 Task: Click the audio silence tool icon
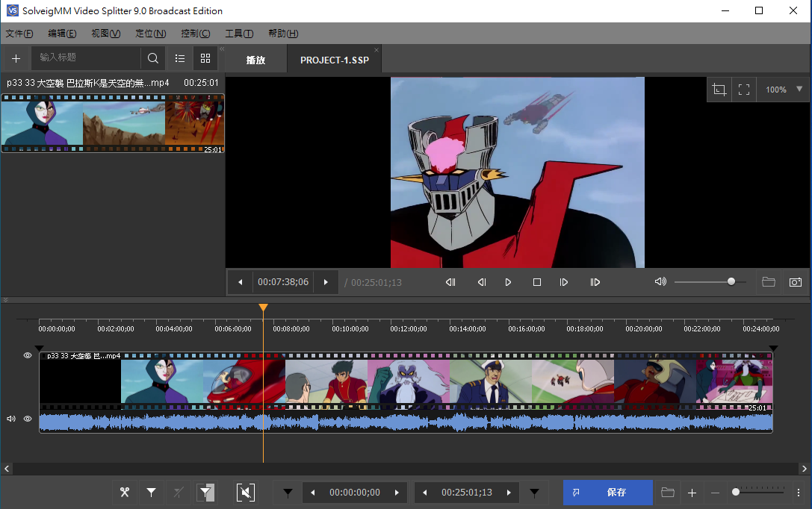(x=245, y=493)
